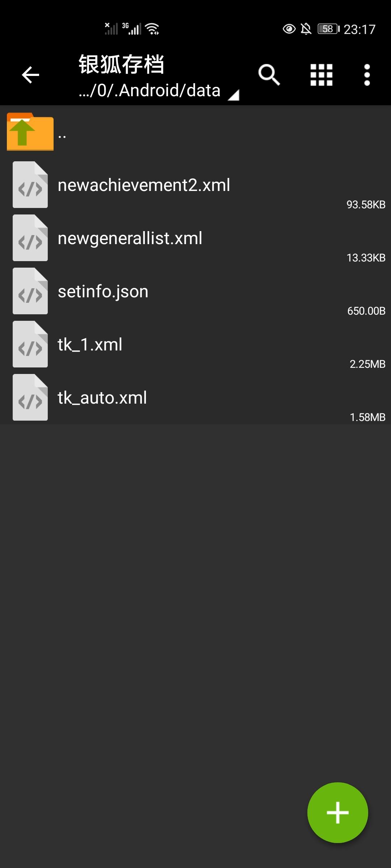Open newachievement2.xml file icon
This screenshot has width=391, height=868.
30,185
